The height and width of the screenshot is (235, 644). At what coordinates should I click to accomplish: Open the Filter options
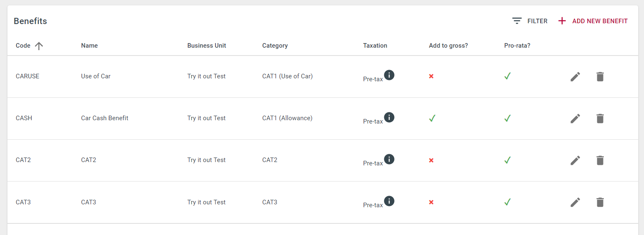coord(530,21)
